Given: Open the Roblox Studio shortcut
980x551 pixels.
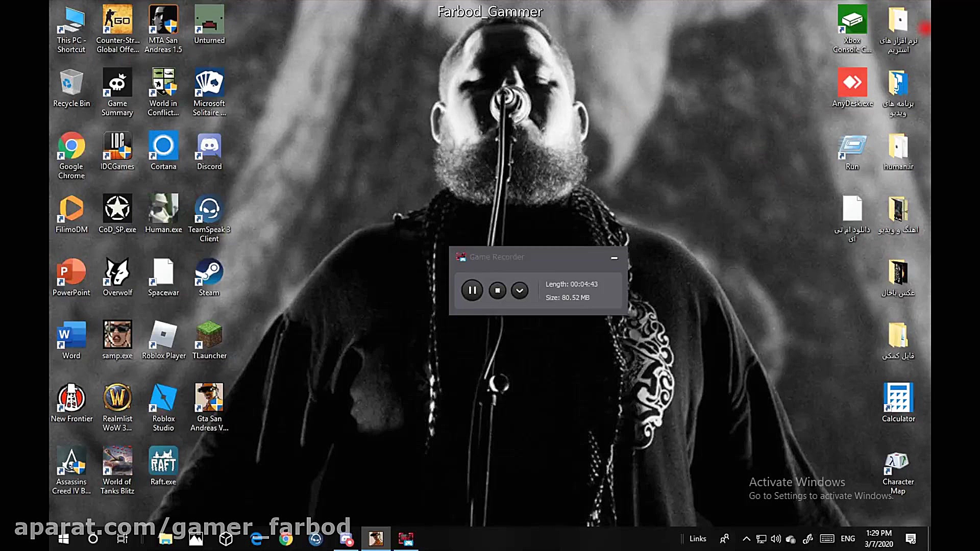Looking at the screenshot, I should (x=163, y=407).
